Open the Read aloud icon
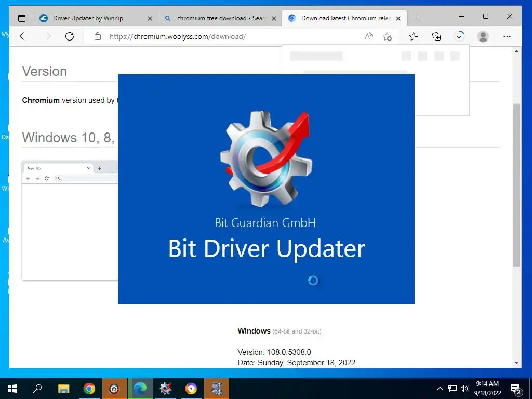This screenshot has width=532, height=399. click(x=368, y=36)
